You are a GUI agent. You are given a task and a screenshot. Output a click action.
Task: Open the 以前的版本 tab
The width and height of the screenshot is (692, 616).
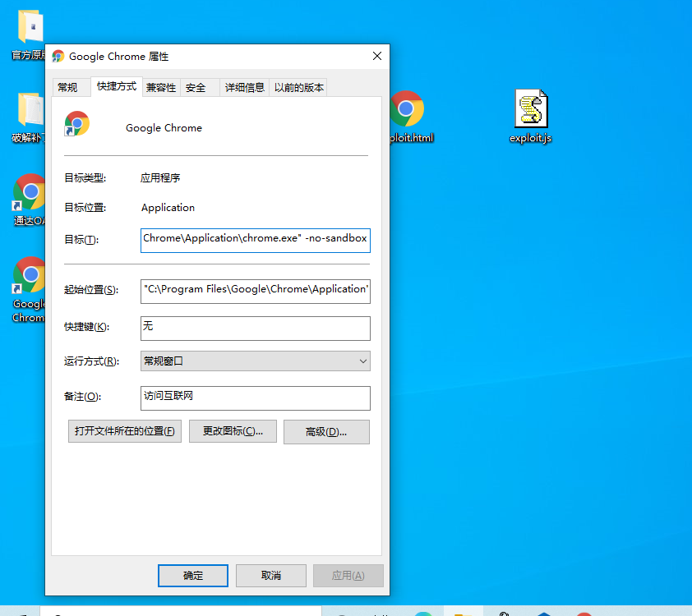coord(299,87)
